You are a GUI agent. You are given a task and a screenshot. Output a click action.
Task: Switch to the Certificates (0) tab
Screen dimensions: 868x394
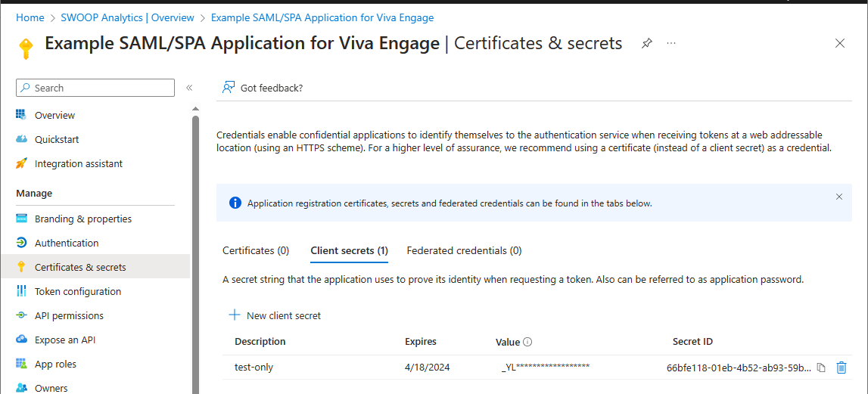tap(256, 250)
